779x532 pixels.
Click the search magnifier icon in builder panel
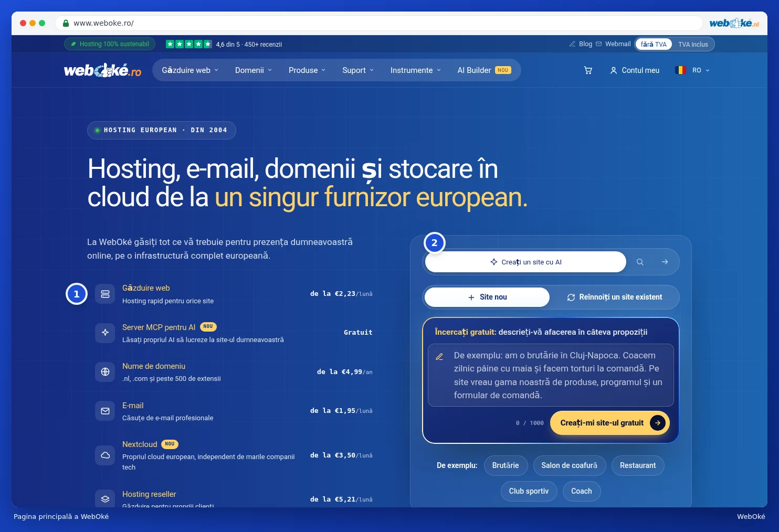coord(640,262)
